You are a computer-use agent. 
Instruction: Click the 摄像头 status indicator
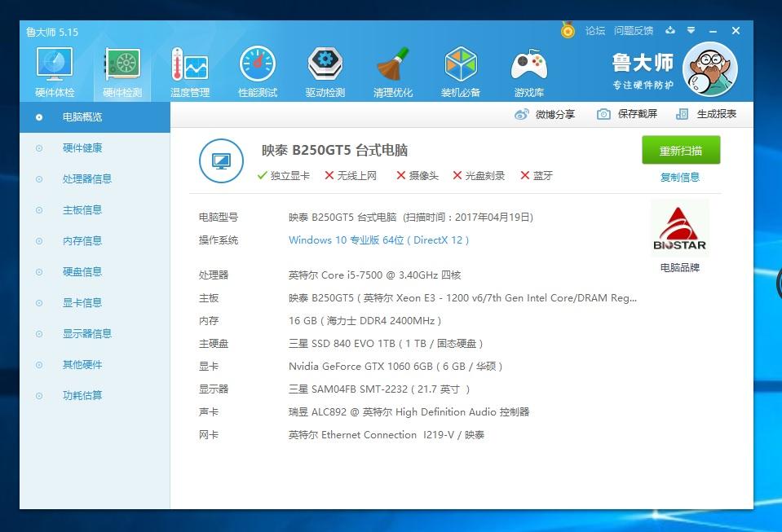point(418,175)
